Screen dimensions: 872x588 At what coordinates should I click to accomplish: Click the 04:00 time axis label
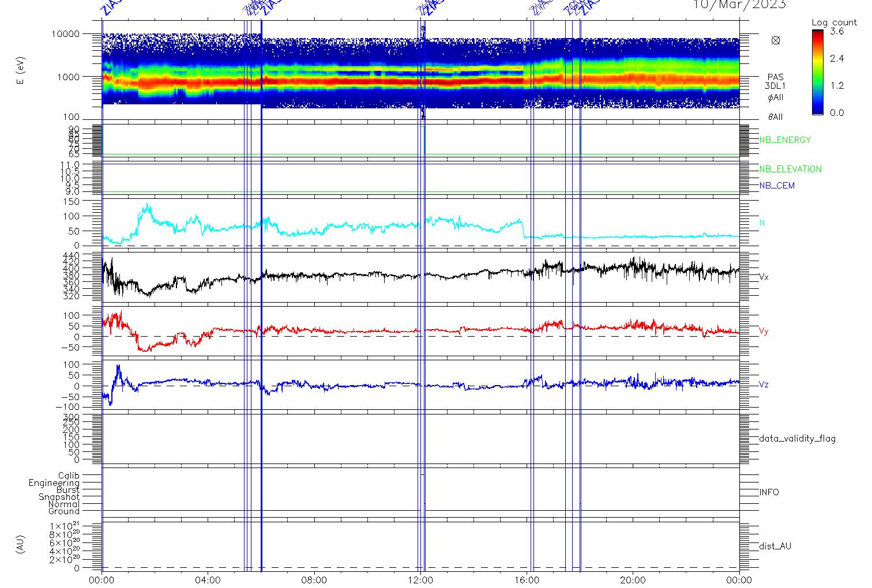click(208, 580)
